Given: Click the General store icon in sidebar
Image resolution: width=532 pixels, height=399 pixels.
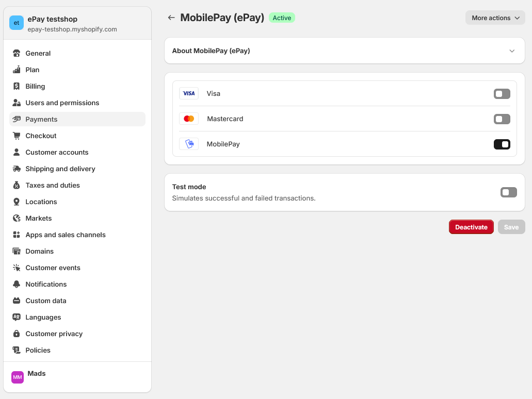Looking at the screenshot, I should coord(17,53).
